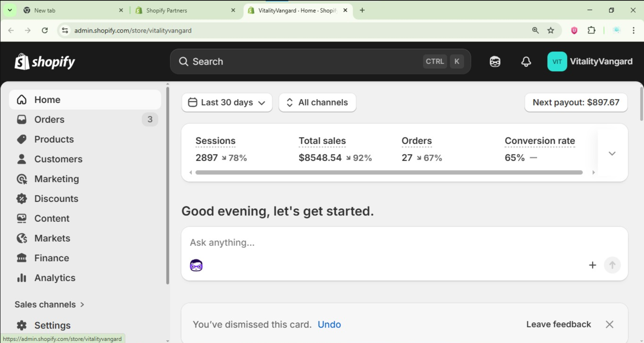Click the plus attachment icon in ask box
The width and height of the screenshot is (644, 343).
pyautogui.click(x=592, y=265)
